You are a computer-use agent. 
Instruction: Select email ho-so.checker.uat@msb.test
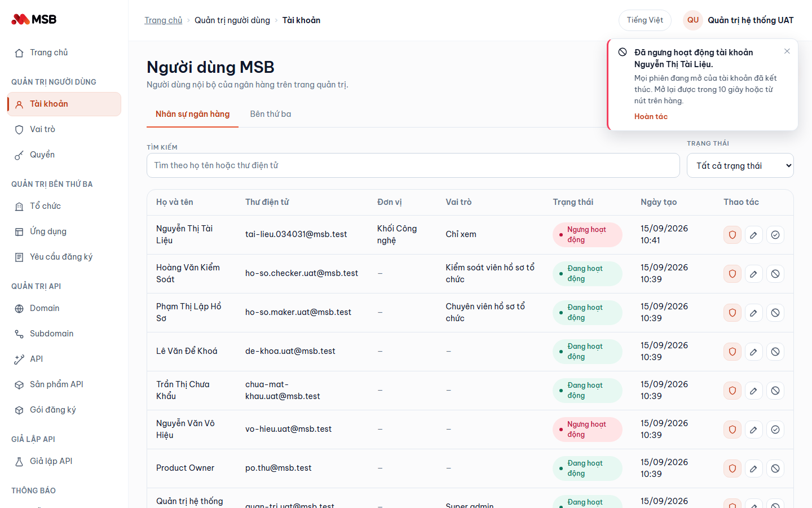pos(302,273)
